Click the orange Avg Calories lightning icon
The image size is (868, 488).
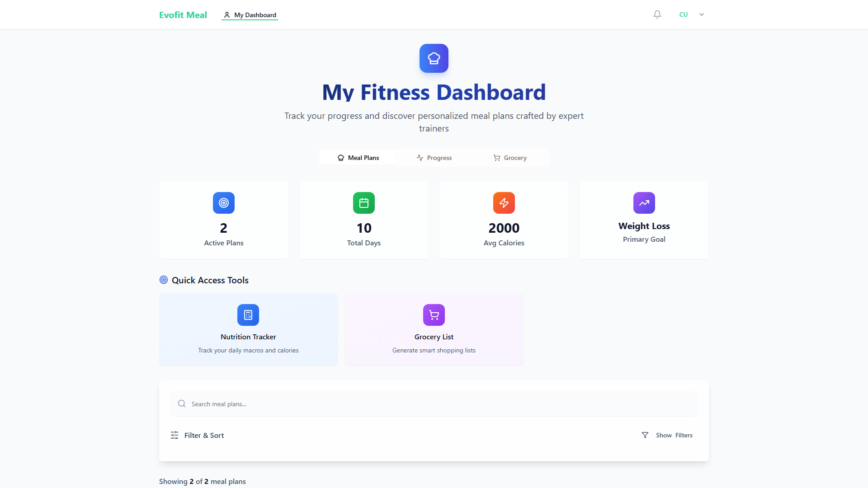(504, 203)
